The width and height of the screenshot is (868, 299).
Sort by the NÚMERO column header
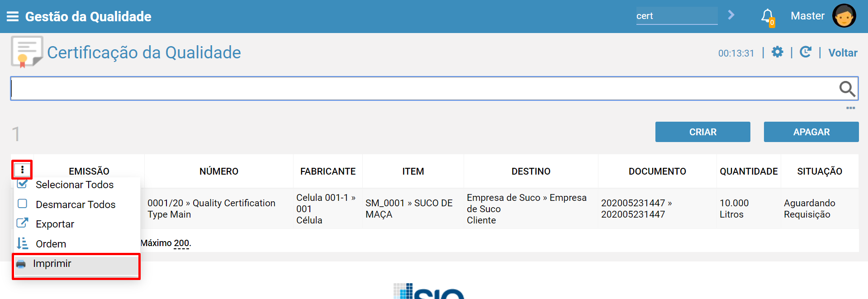click(x=219, y=171)
